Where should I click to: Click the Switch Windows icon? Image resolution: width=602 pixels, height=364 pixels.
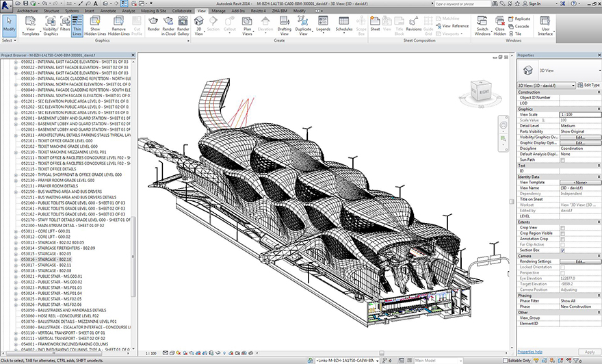point(482,26)
